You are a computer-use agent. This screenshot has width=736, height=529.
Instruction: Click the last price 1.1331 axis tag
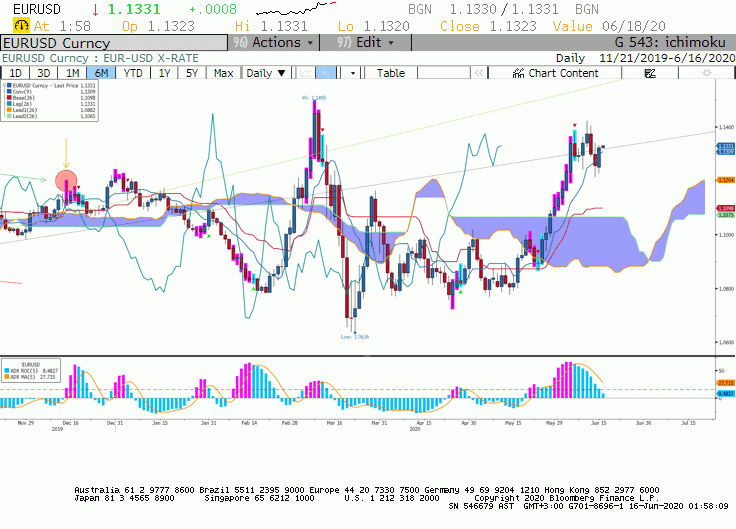tap(726, 146)
